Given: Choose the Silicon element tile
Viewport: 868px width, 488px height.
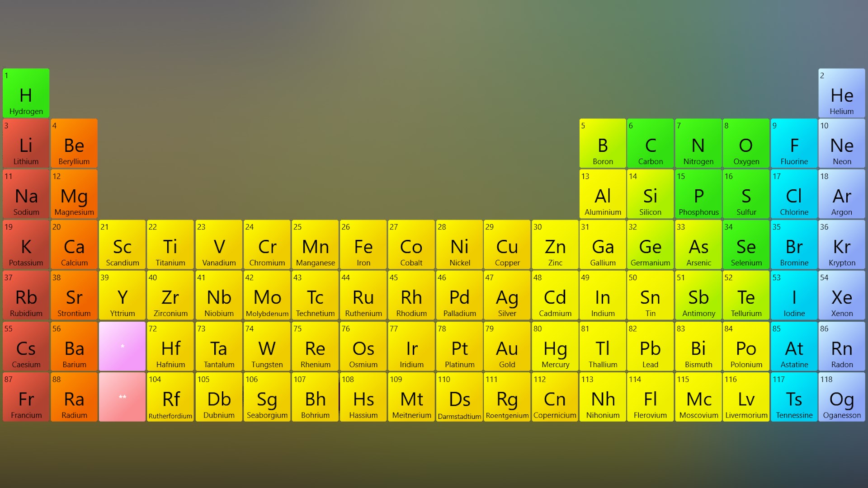Looking at the screenshot, I should pyautogui.click(x=650, y=194).
